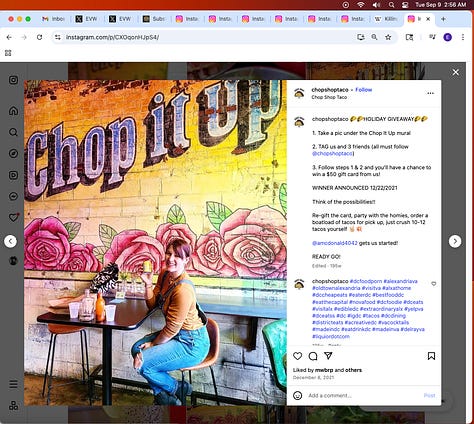Image resolution: width=474 pixels, height=424 pixels.
Task: View site information icon
Action: (x=58, y=37)
